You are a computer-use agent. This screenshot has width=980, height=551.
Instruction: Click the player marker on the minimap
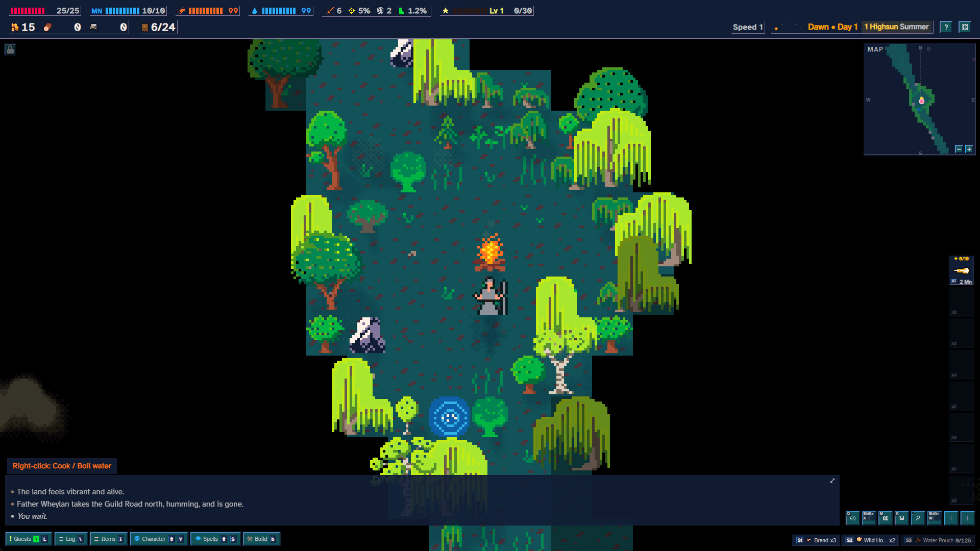pos(922,101)
